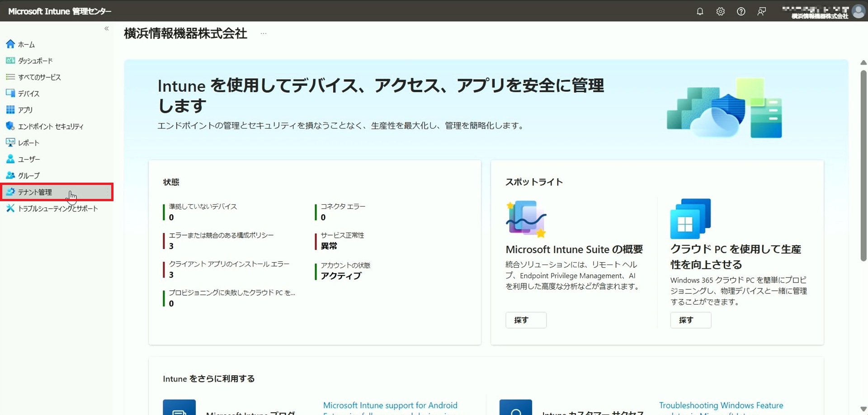
Task: Click the Cloud PC Windows spotlight icon
Action: click(x=690, y=219)
